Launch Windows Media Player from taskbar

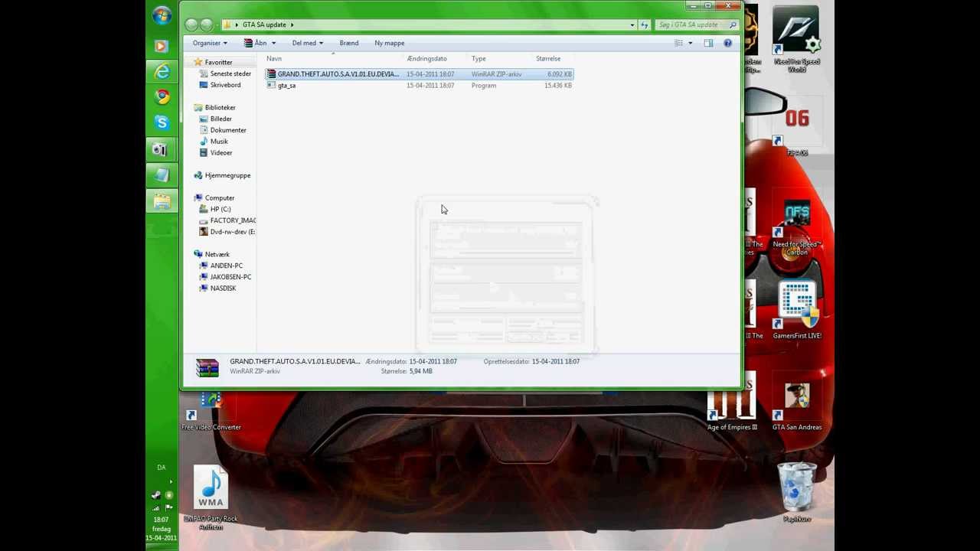pos(162,46)
